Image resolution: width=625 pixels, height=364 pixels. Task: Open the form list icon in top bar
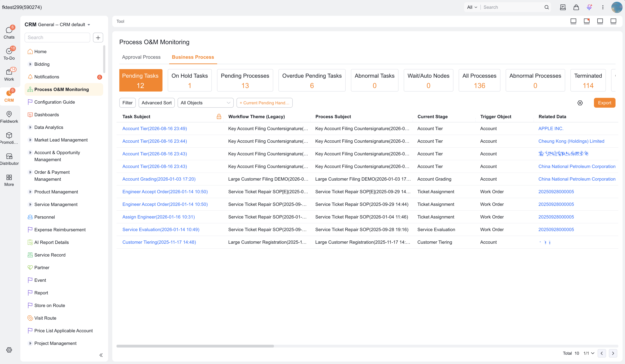click(563, 7)
